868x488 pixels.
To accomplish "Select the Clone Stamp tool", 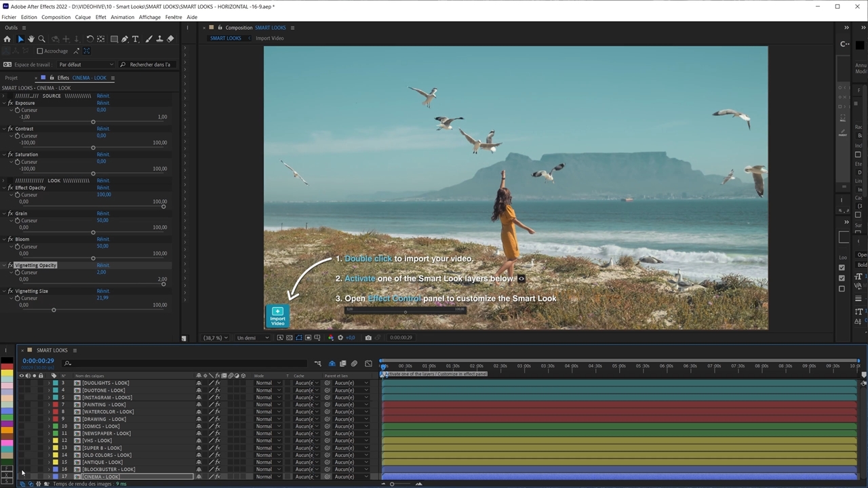I will 159,39.
